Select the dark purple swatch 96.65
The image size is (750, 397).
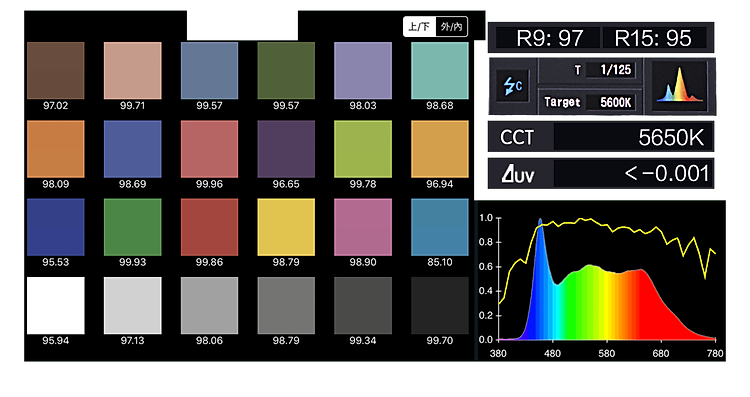click(286, 149)
